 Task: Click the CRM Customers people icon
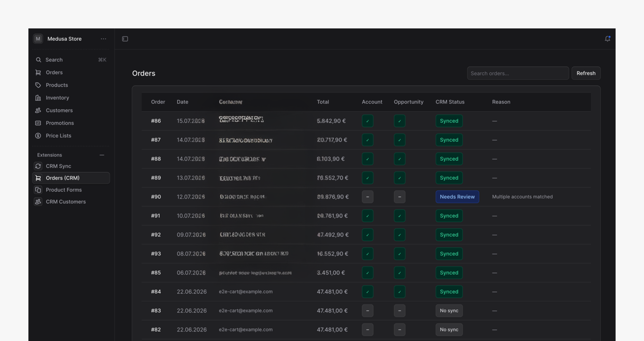(38, 202)
